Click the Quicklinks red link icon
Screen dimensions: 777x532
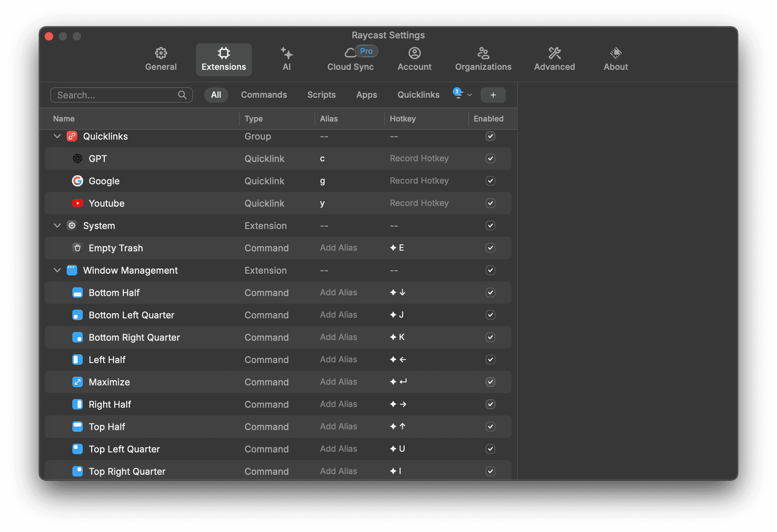[72, 136]
